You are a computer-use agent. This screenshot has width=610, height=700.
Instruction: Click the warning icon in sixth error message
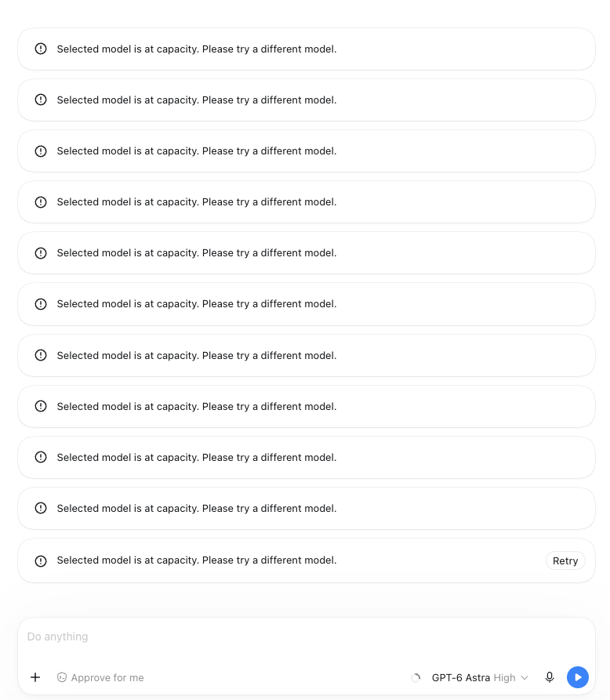[41, 304]
